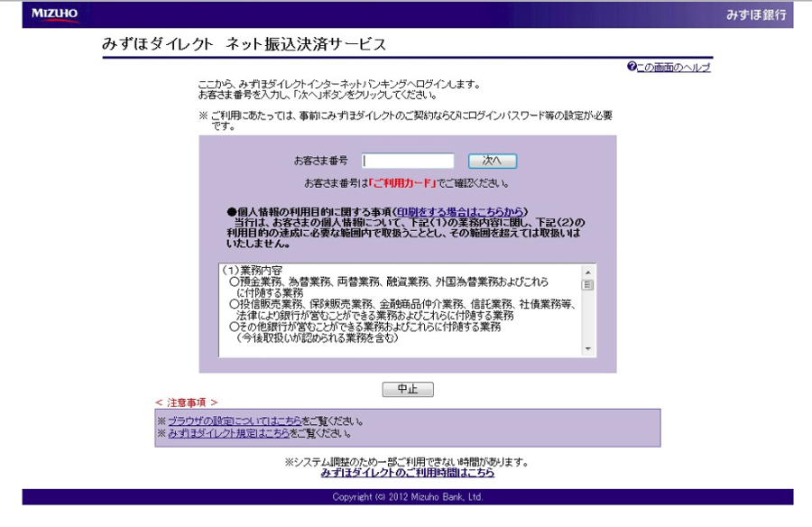Click the みずほダイレクト ネット振込決済サービス title
The image size is (812, 527).
point(245,44)
